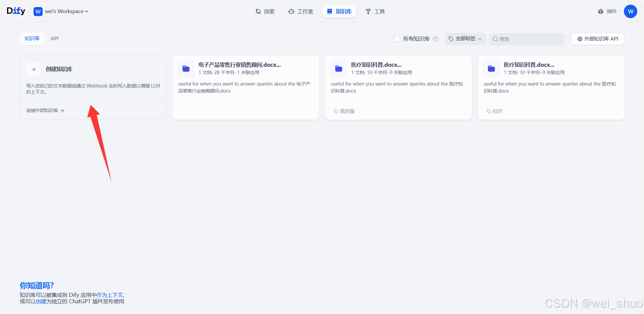Open the 全部标签 tag filter dropdown
The width and height of the screenshot is (644, 314).
(465, 39)
